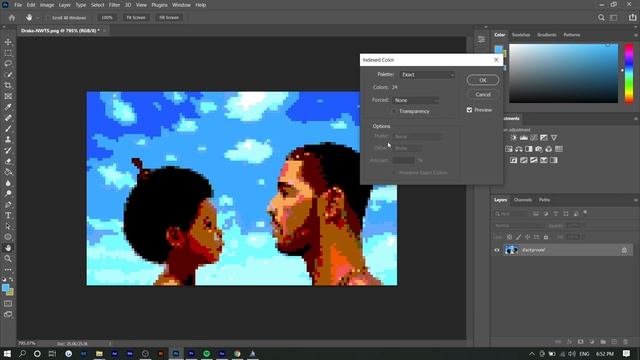Select the Brush tool
Image resolution: width=640 pixels, height=360 pixels.
[x=8, y=129]
